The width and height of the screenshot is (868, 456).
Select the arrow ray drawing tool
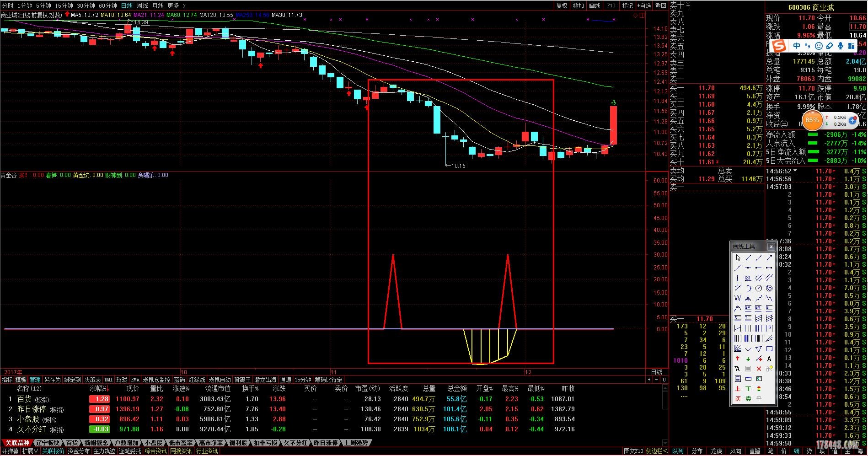769,258
